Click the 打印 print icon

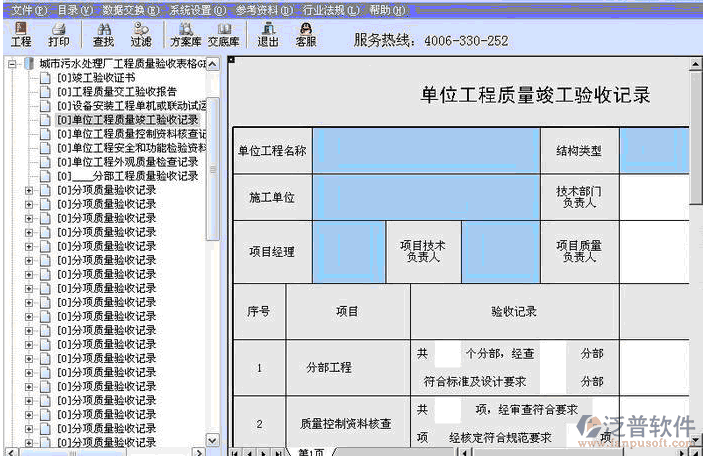click(x=59, y=35)
